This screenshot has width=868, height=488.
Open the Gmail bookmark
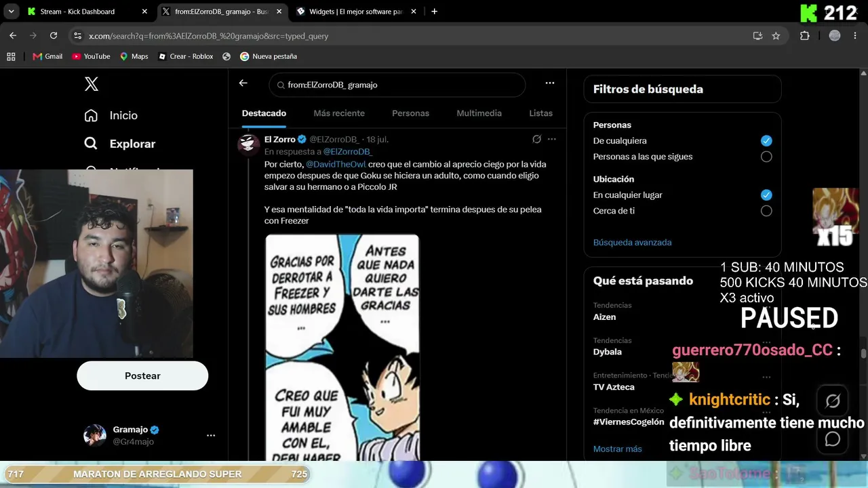point(47,56)
